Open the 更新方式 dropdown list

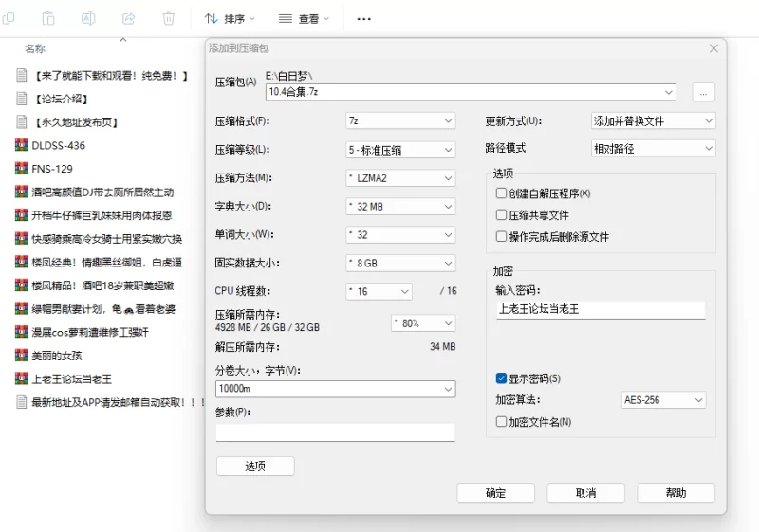point(653,121)
